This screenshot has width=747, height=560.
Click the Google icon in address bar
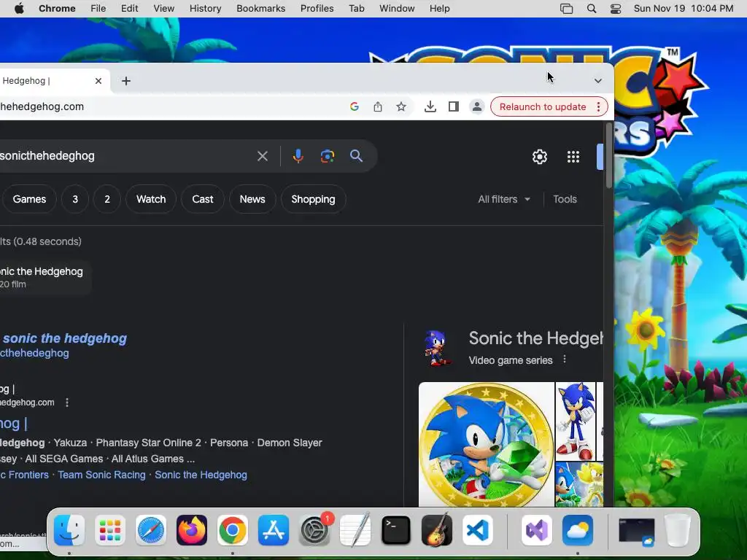click(354, 106)
